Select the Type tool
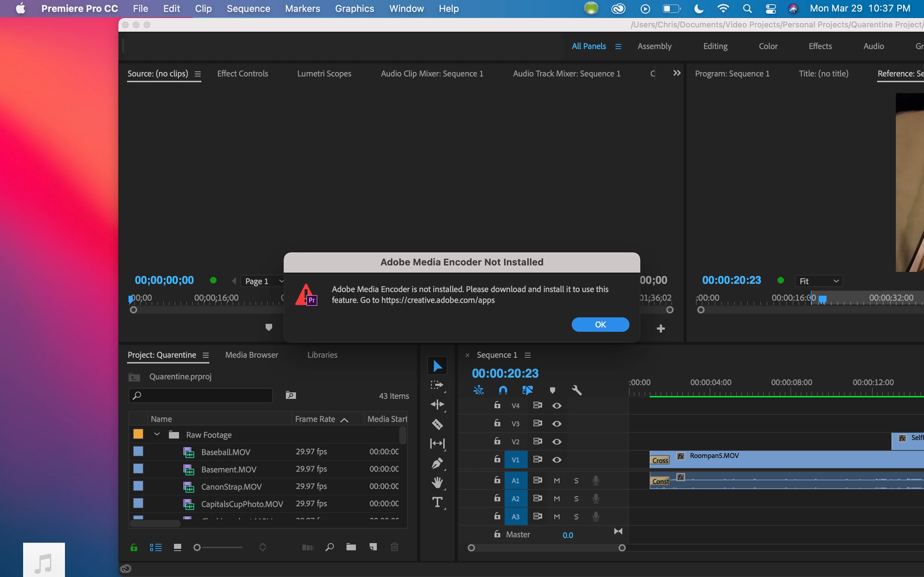This screenshot has height=577, width=924. point(437,502)
